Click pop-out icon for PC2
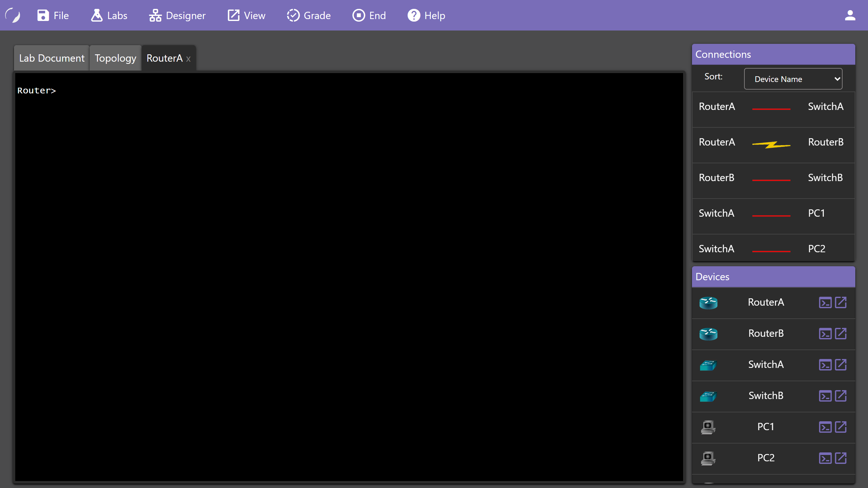 841,458
